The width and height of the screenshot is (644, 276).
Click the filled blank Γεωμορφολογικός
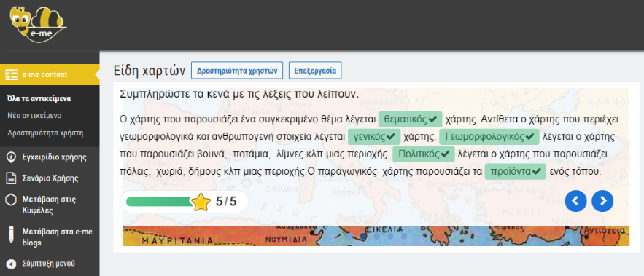[x=489, y=137]
